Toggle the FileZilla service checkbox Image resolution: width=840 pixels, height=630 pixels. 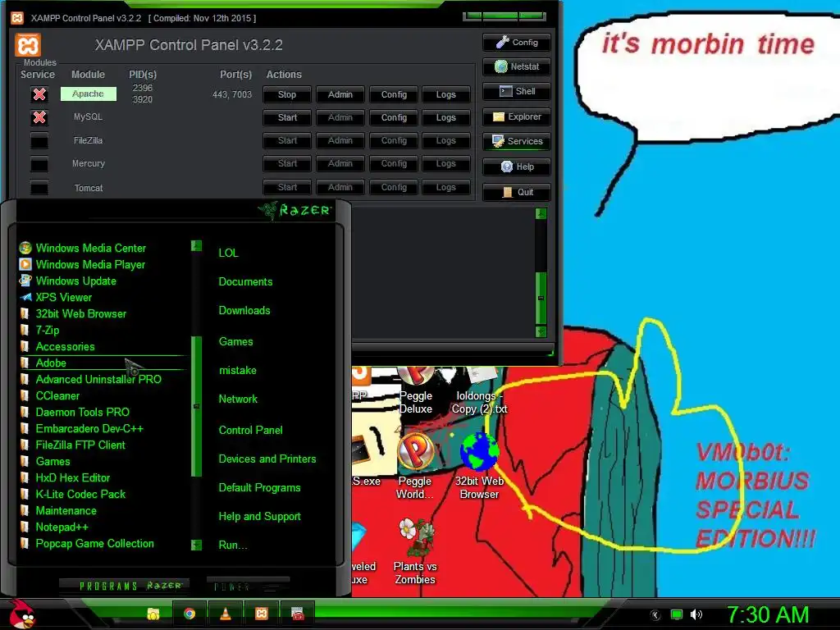[x=39, y=141]
